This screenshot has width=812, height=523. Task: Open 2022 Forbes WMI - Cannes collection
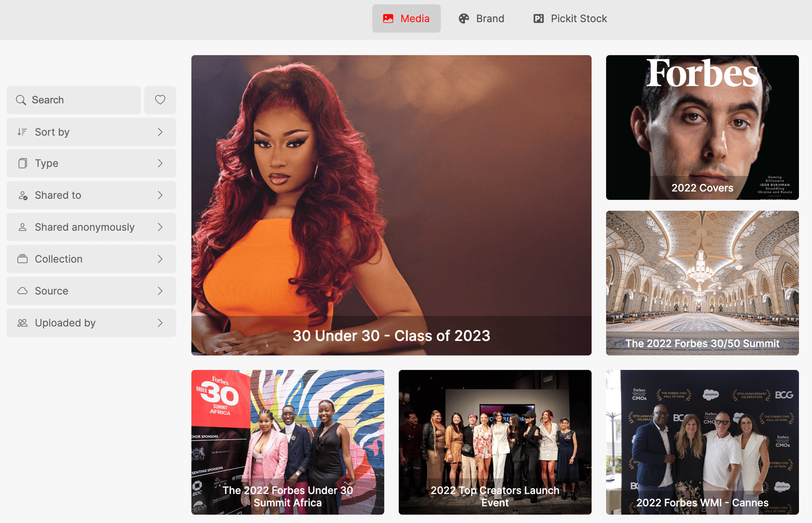702,442
